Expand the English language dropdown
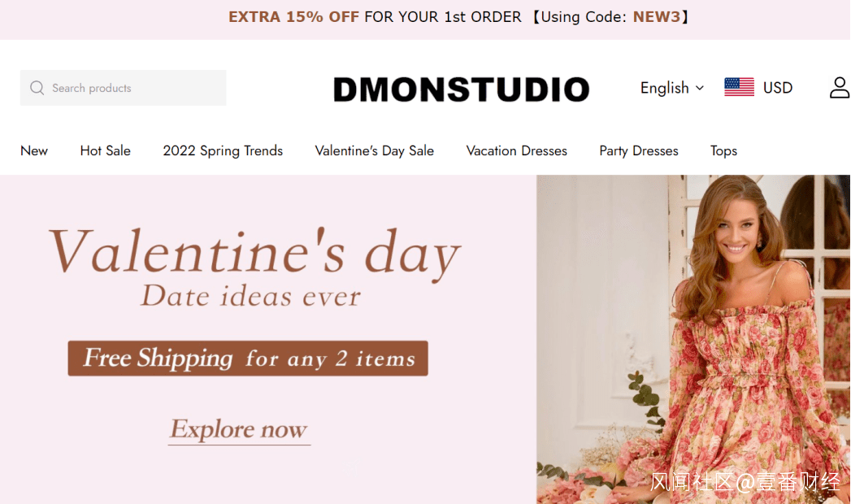851x504 pixels. [x=672, y=88]
